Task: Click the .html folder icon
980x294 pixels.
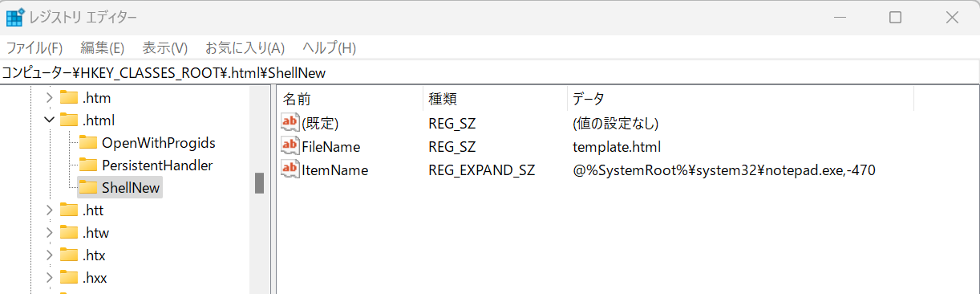Action: point(69,120)
